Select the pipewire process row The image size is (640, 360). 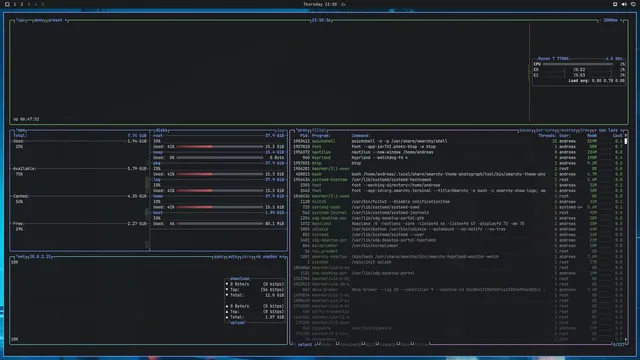click(457, 328)
